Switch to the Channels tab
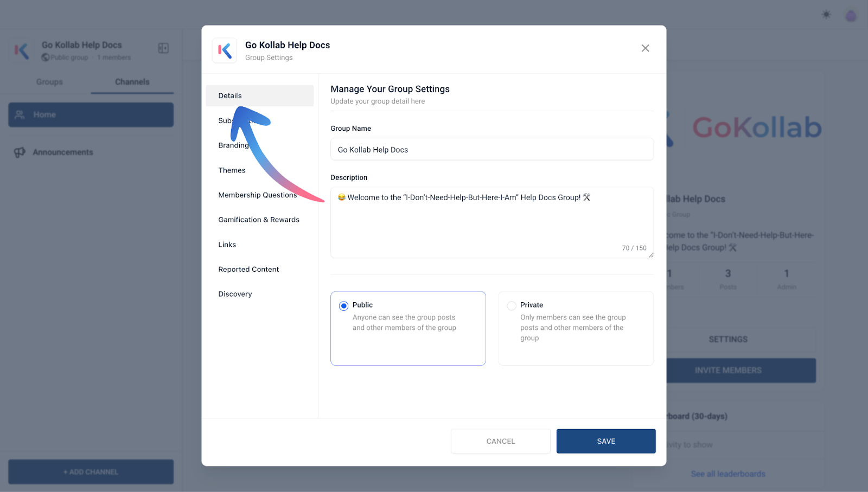Viewport: 868px width, 492px height. point(132,82)
